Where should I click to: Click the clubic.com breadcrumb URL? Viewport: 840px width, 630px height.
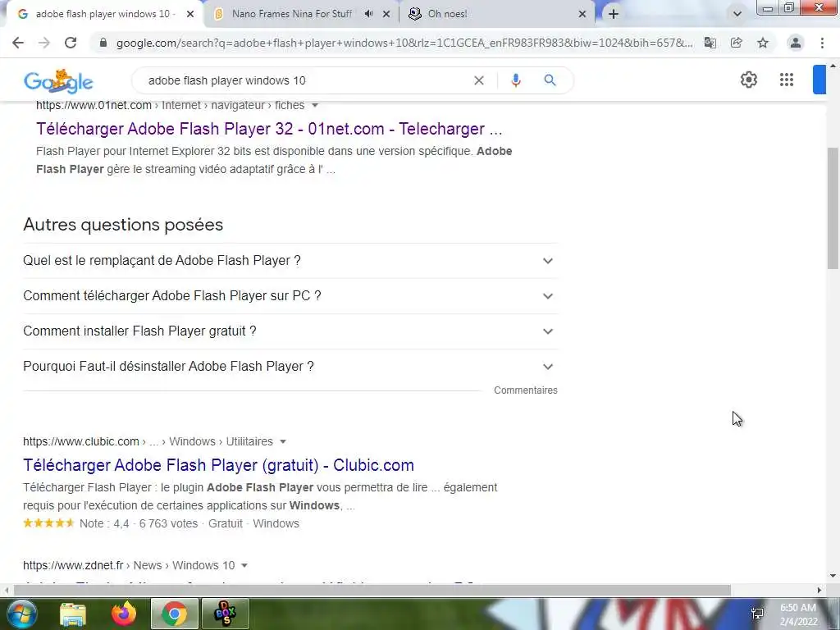tap(148, 441)
